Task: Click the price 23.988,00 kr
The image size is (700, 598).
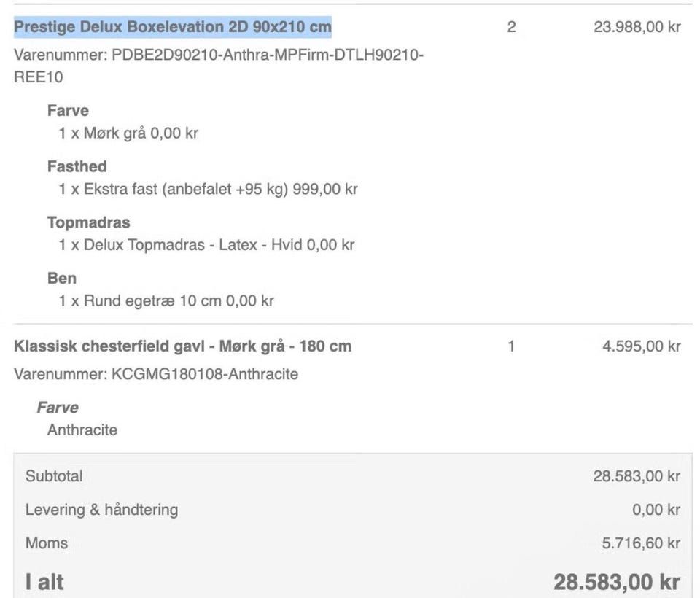Action: click(637, 27)
